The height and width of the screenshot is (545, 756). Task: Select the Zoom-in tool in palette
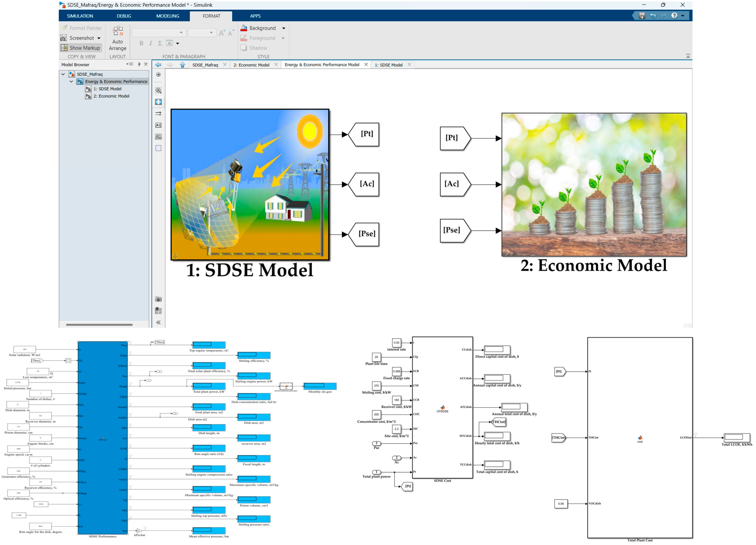pyautogui.click(x=158, y=90)
